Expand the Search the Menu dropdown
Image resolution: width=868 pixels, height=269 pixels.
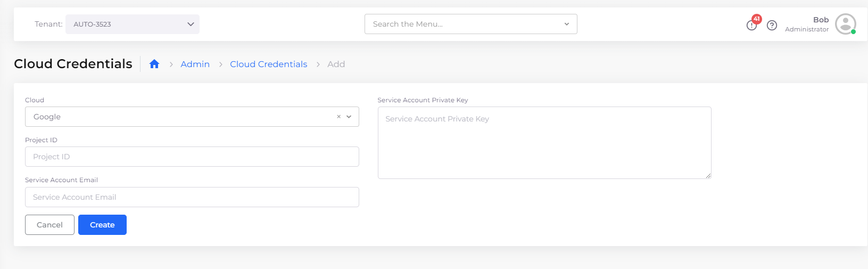point(566,24)
